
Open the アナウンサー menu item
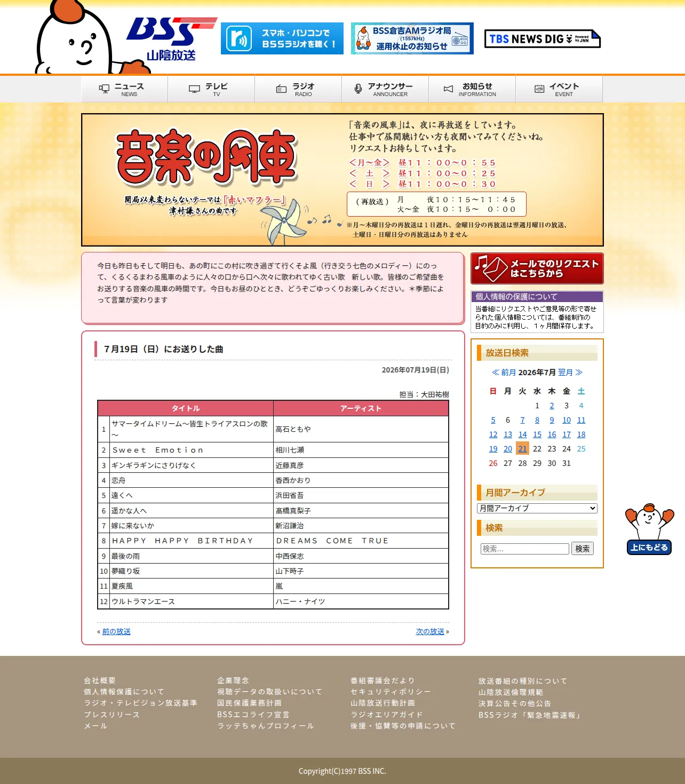(385, 89)
